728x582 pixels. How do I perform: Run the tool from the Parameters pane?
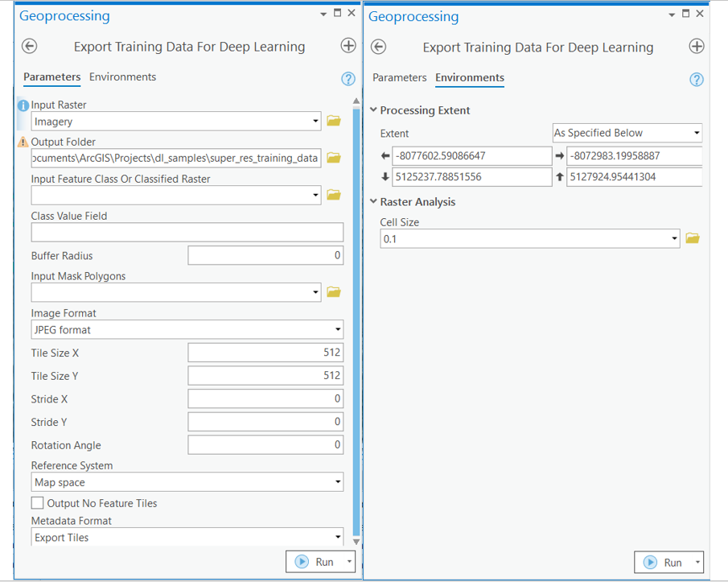315,562
